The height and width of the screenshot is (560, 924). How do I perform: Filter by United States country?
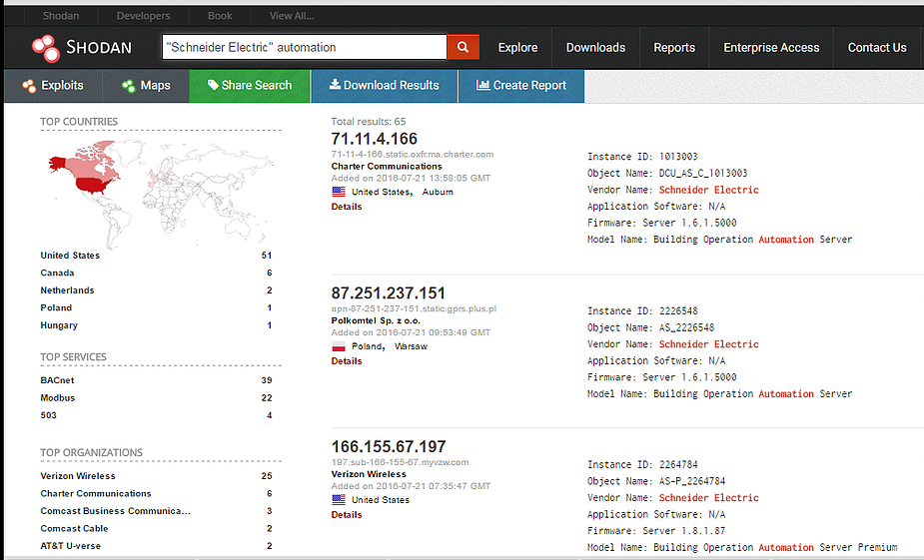pyautogui.click(x=70, y=256)
